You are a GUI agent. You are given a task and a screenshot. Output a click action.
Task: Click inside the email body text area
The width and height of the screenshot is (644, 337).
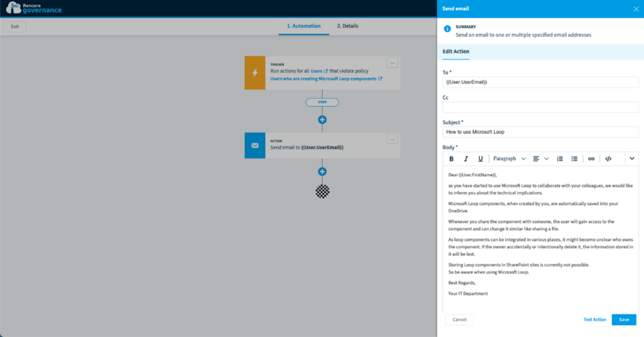pyautogui.click(x=540, y=239)
